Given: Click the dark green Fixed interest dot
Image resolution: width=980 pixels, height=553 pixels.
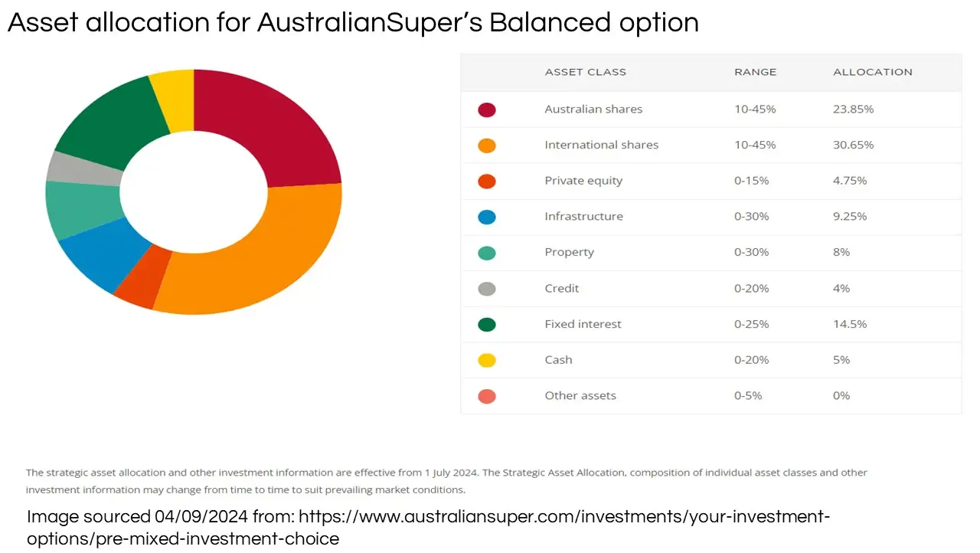Looking at the screenshot, I should point(487,325).
